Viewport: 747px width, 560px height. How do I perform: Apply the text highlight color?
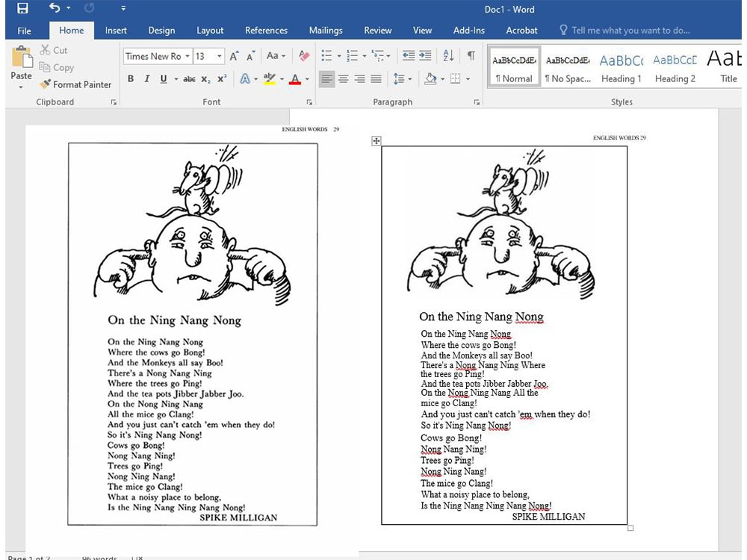pyautogui.click(x=269, y=78)
